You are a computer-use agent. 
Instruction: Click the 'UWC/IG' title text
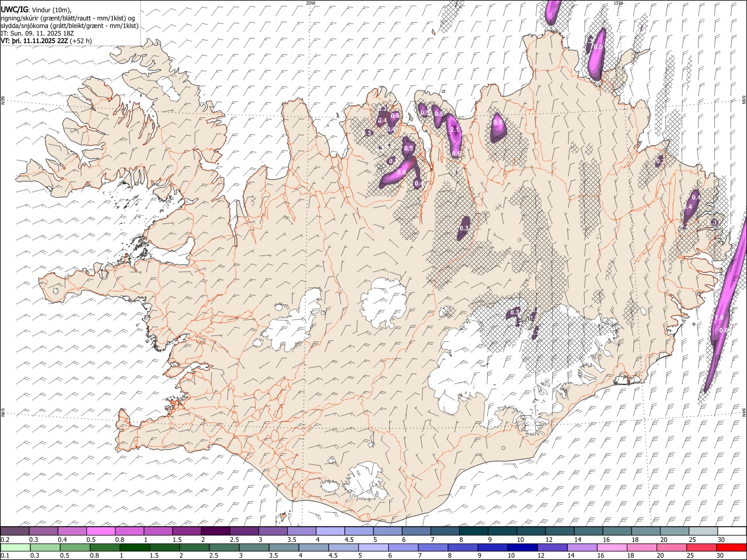pos(14,10)
